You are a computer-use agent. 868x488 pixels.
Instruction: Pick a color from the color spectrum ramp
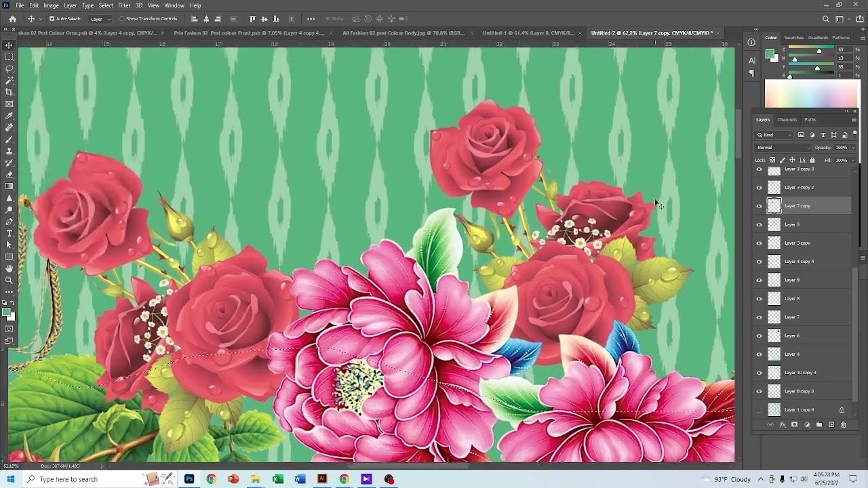click(811, 94)
